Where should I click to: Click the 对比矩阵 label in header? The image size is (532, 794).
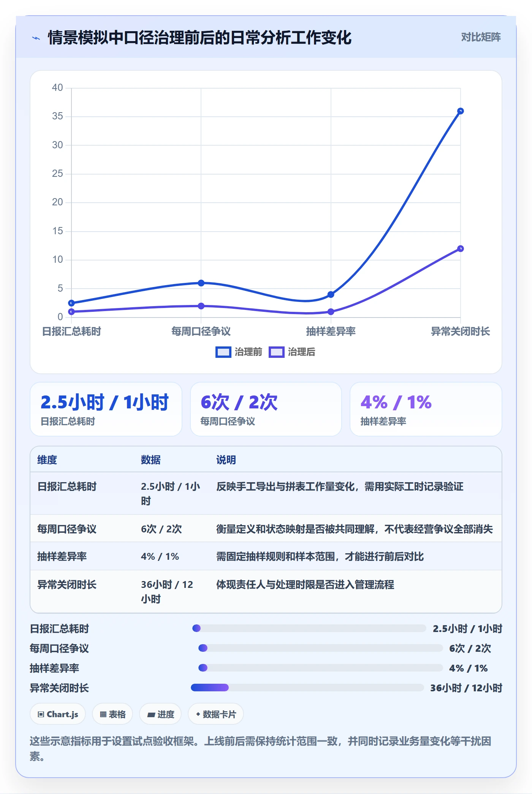point(481,37)
